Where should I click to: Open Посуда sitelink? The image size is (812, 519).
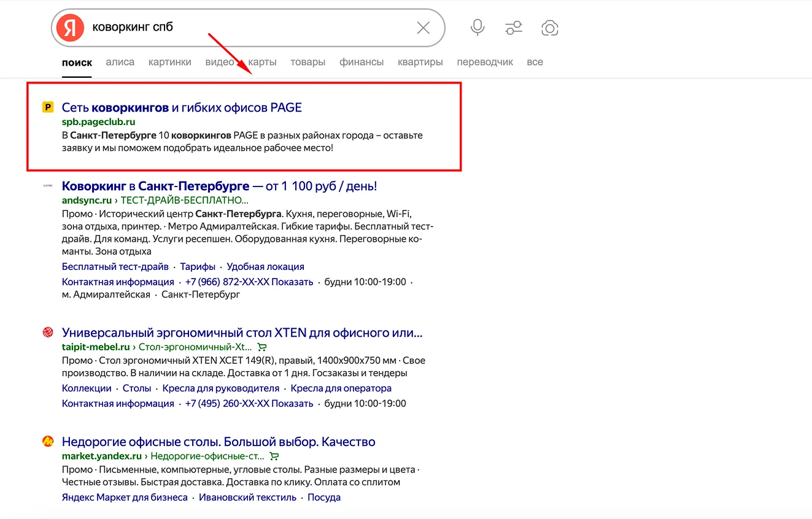(324, 498)
